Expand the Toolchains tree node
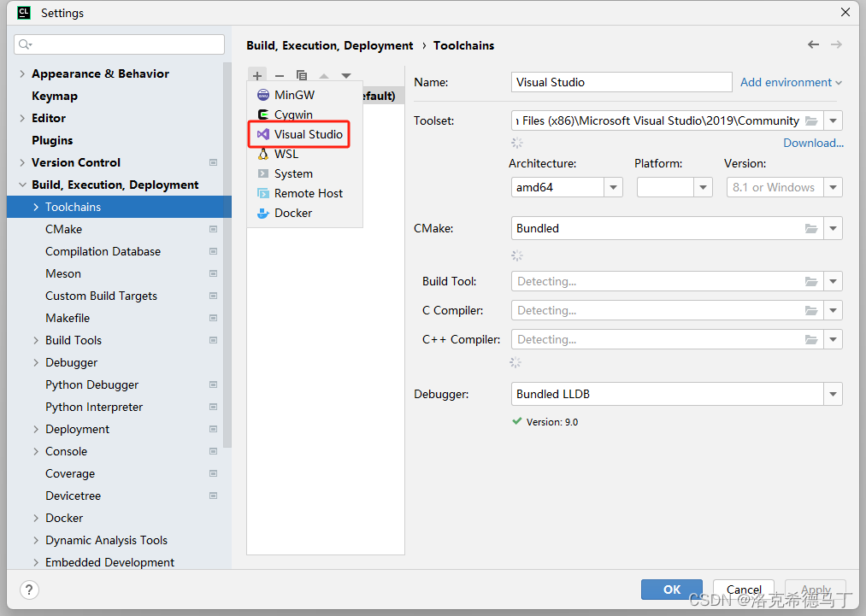 [36, 207]
